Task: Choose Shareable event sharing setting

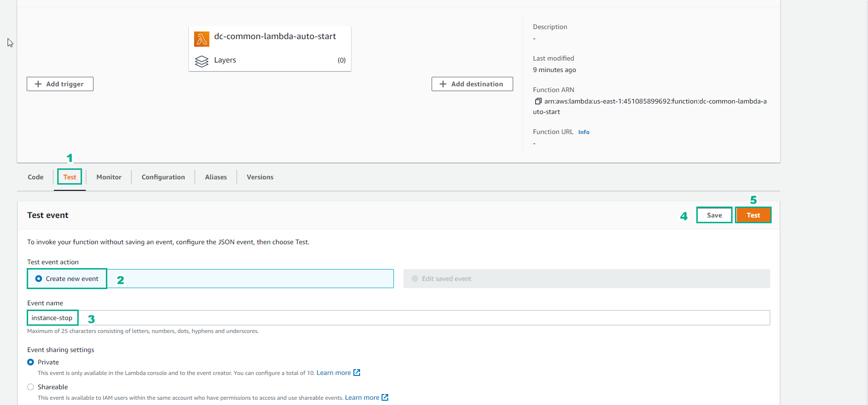Action: pos(31,387)
